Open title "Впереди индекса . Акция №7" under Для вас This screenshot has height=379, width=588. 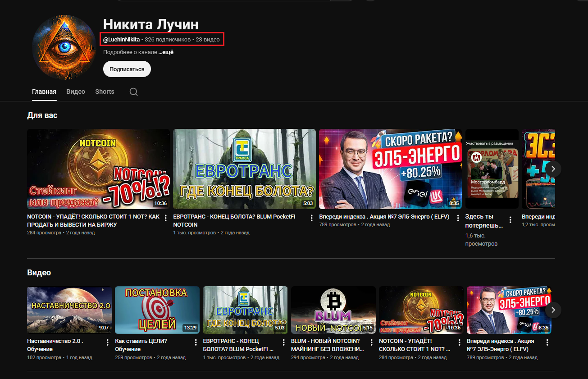point(384,217)
